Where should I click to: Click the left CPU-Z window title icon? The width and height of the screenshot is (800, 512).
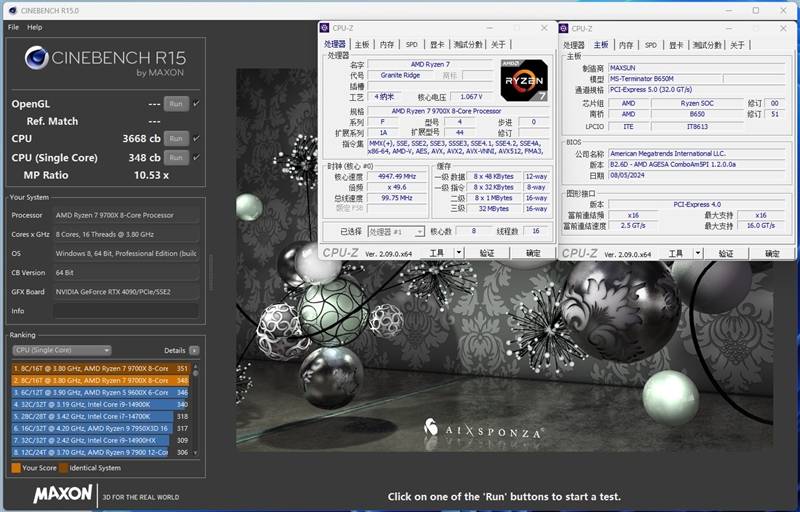(326, 29)
